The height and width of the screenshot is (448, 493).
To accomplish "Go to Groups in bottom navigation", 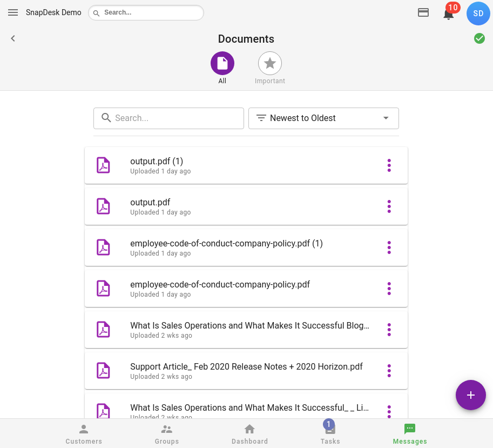I will point(167,434).
